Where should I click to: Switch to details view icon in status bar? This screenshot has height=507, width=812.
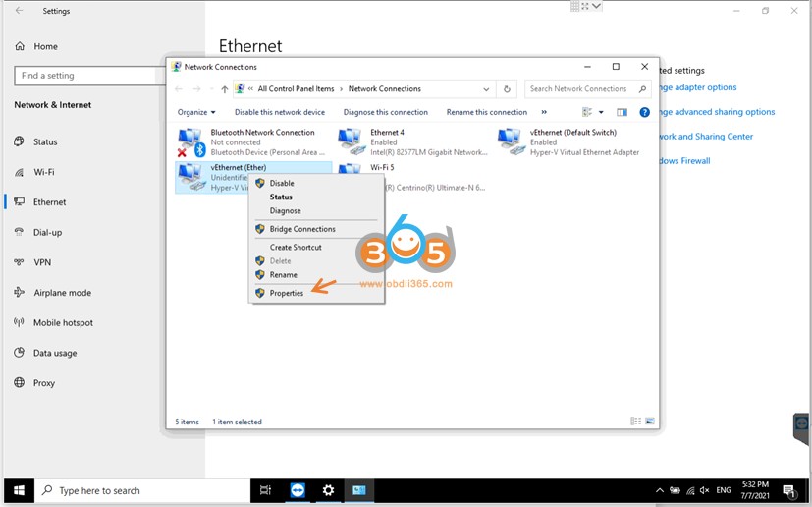[635, 421]
